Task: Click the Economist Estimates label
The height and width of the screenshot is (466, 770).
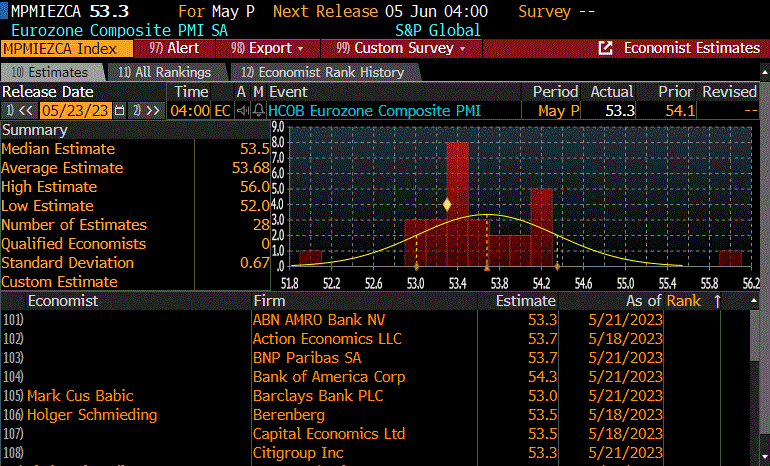Action: [x=691, y=48]
